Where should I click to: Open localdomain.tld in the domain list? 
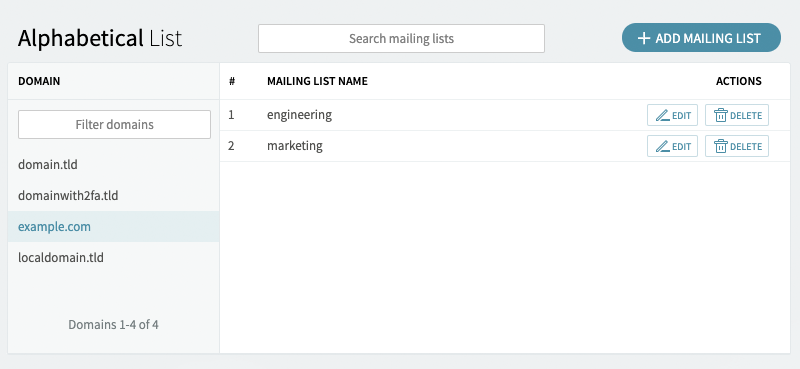(x=114, y=257)
